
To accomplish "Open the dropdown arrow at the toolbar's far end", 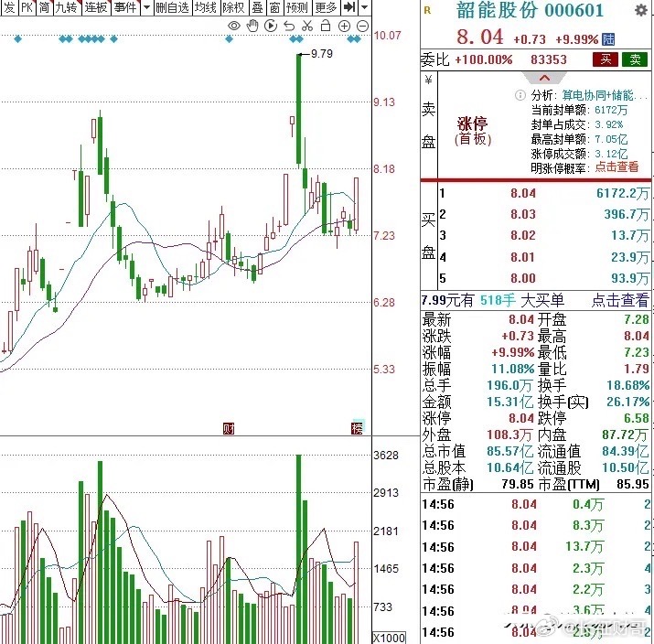I will tap(365, 7).
